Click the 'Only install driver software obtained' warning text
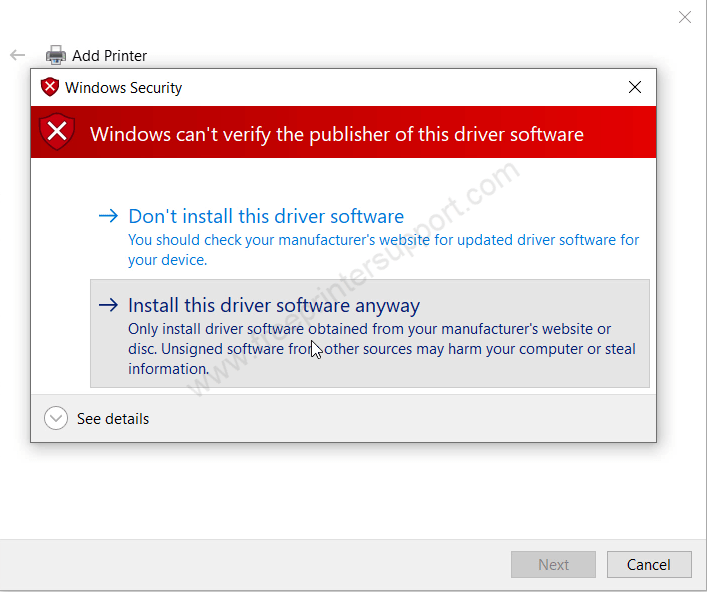 (x=382, y=349)
